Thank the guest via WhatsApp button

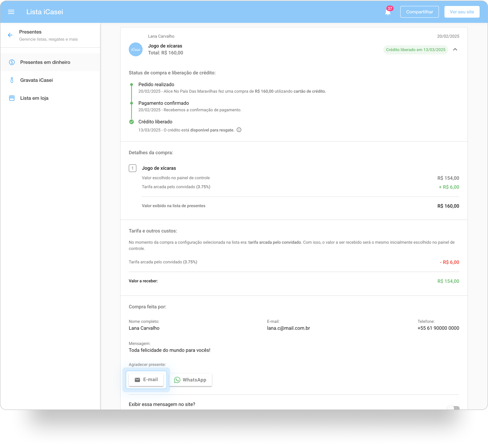pyautogui.click(x=190, y=380)
